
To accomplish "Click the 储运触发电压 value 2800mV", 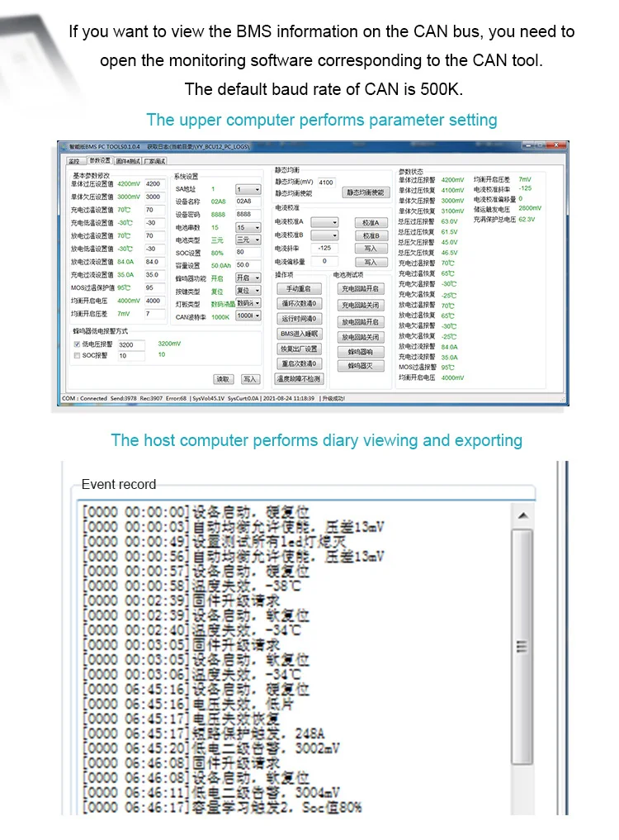I will tap(530, 208).
